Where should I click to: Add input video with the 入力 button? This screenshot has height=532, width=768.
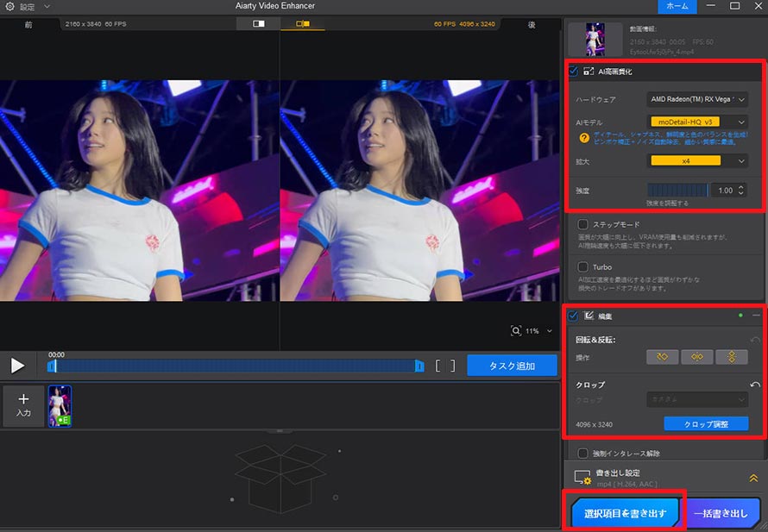click(23, 405)
